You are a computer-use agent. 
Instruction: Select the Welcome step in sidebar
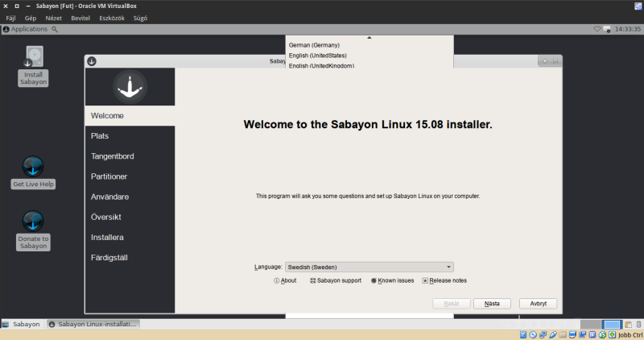click(x=130, y=115)
